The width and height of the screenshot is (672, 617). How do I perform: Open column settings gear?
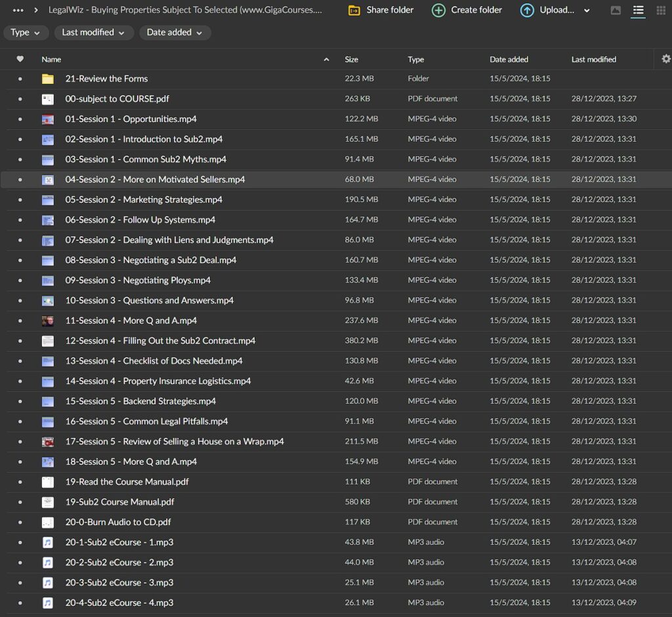[666, 59]
